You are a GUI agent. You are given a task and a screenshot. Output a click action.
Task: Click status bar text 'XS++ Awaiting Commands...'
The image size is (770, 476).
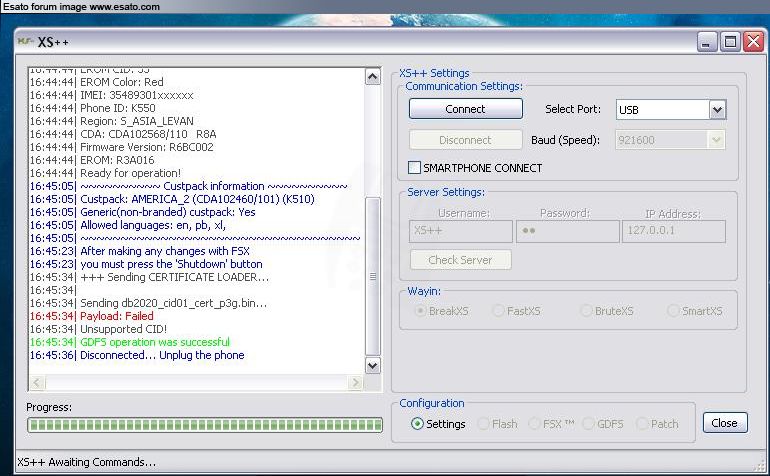[x=86, y=462]
